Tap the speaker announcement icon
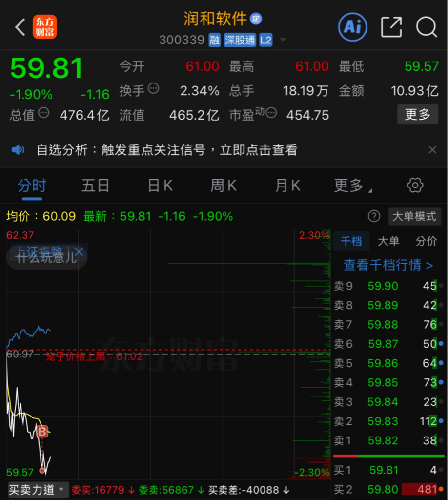Screen dimensions: 448x500 coord(18,149)
